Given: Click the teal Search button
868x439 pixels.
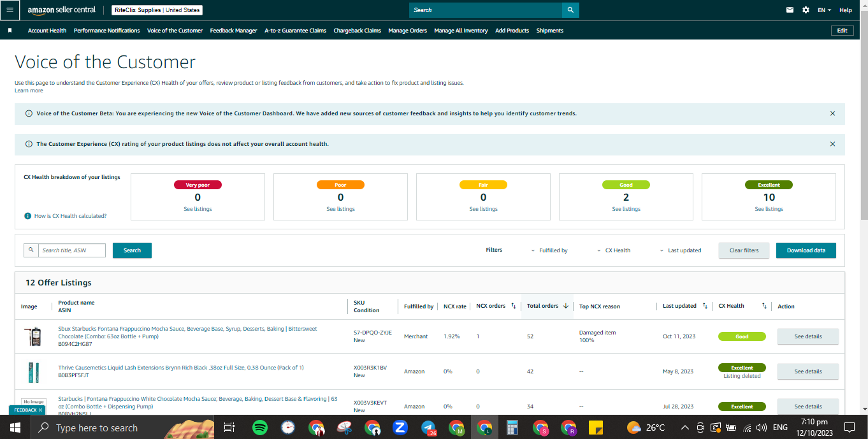Looking at the screenshot, I should pos(132,250).
